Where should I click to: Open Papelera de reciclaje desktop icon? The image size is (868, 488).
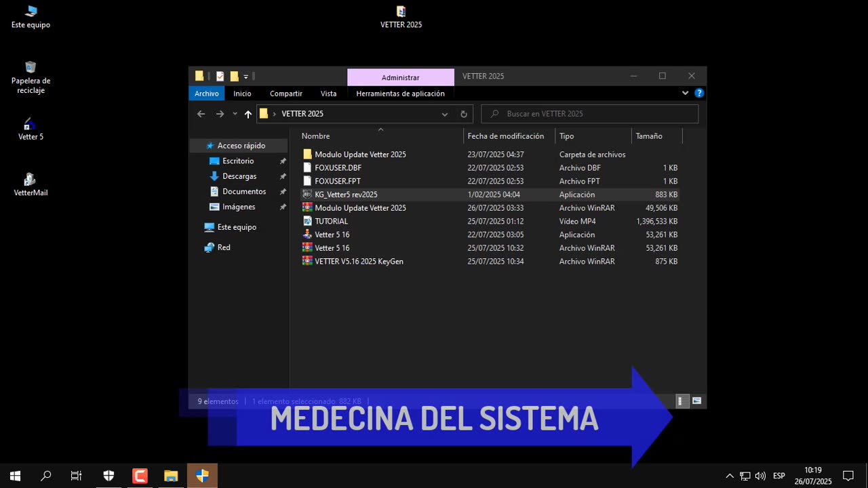click(31, 77)
